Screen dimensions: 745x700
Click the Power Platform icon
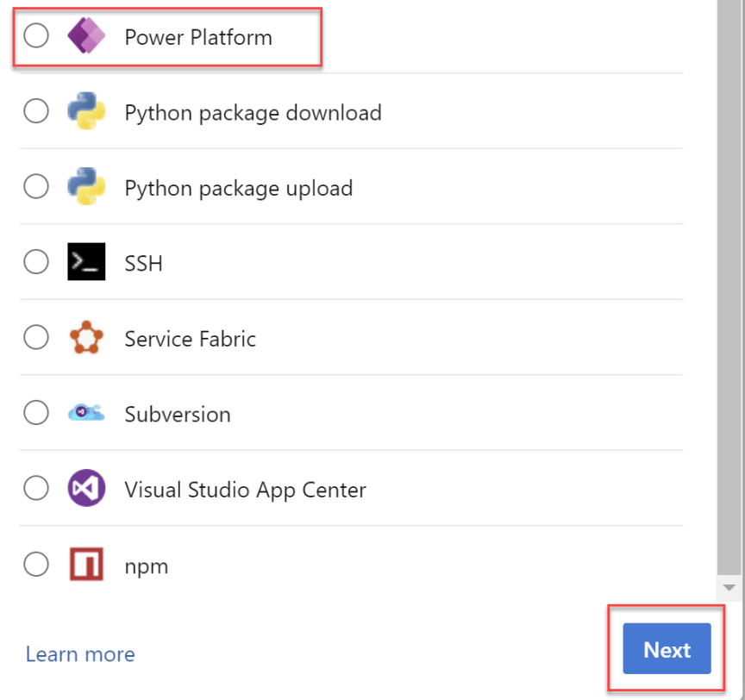tap(85, 36)
